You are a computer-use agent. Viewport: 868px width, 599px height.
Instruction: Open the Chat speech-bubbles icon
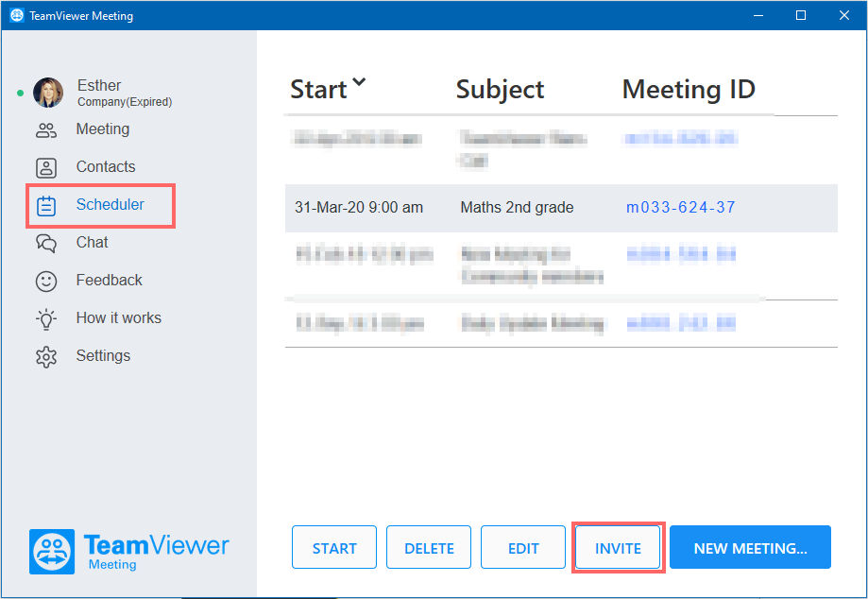point(46,243)
